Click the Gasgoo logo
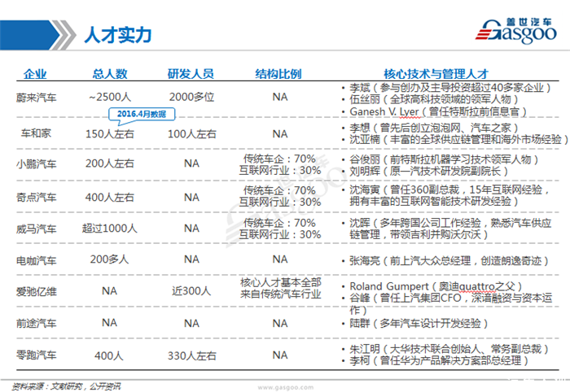Viewport: 570px width, 392px height. click(x=515, y=31)
